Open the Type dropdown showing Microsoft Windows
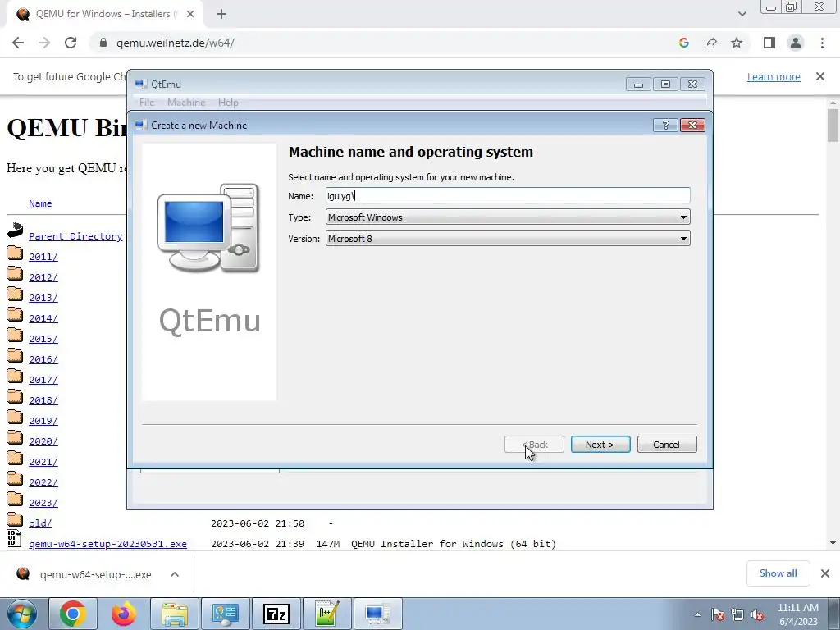 tap(508, 217)
